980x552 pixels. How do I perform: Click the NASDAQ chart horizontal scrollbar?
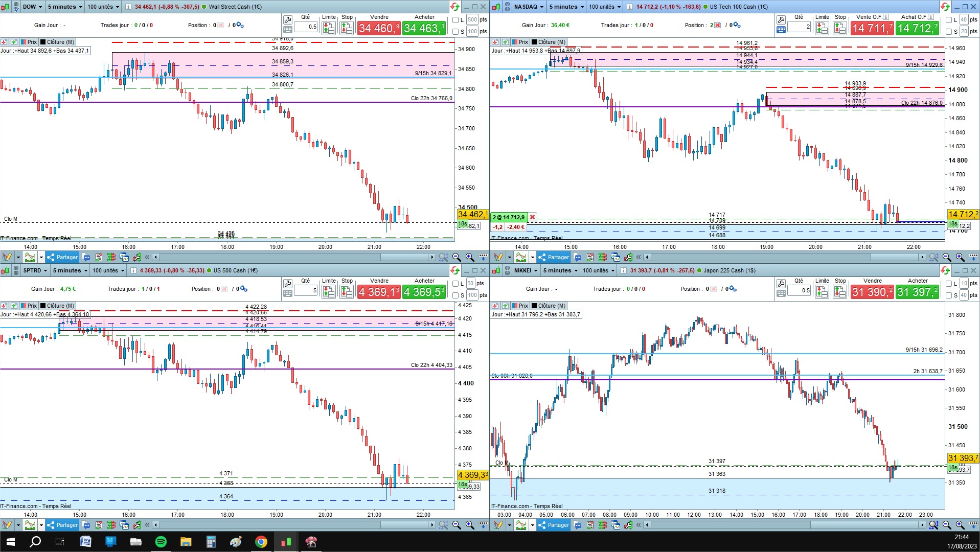tap(785, 257)
